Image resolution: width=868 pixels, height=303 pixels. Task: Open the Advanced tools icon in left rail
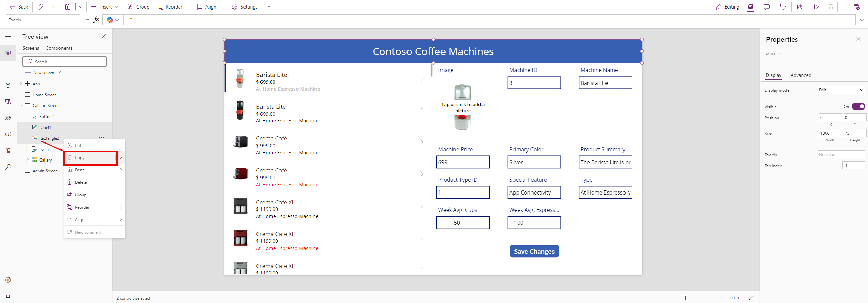point(8,150)
